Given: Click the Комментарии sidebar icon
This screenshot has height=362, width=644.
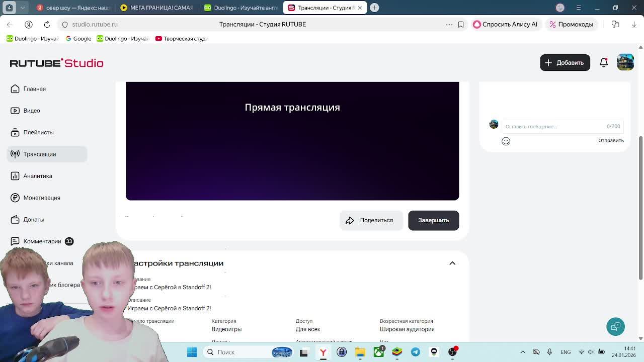Looking at the screenshot, I should point(15,241).
